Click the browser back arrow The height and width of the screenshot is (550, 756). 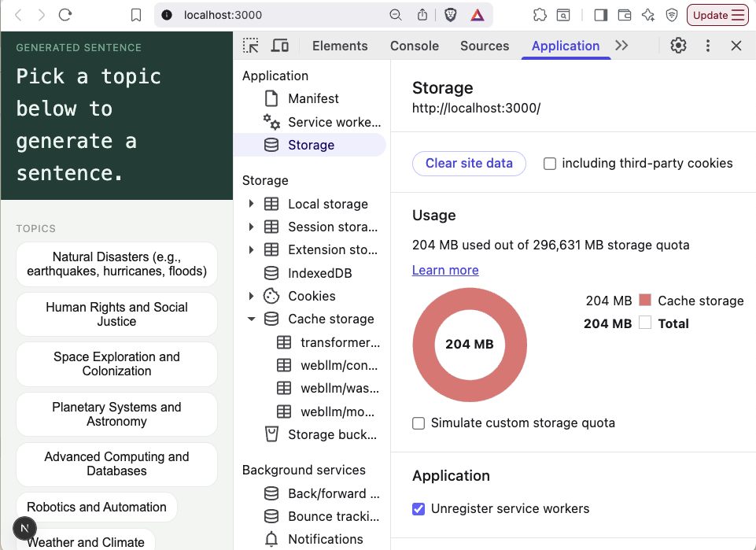click(x=18, y=15)
